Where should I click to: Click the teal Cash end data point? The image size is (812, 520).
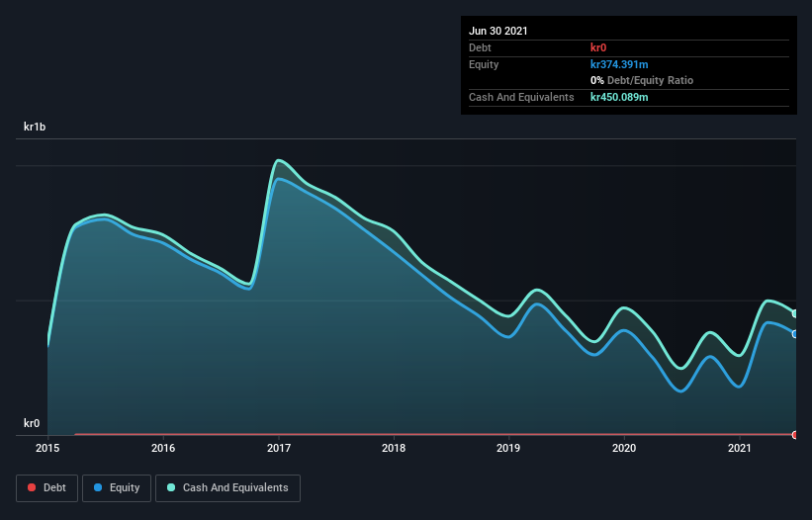(795, 313)
